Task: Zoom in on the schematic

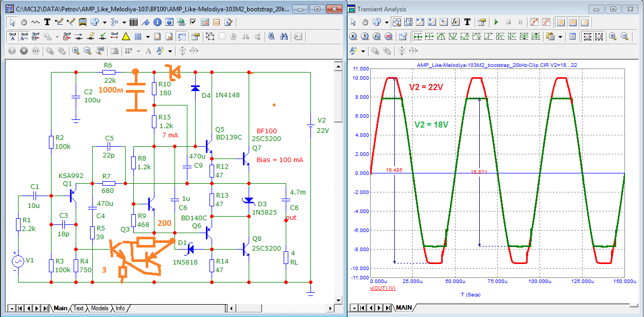Action: (x=76, y=50)
